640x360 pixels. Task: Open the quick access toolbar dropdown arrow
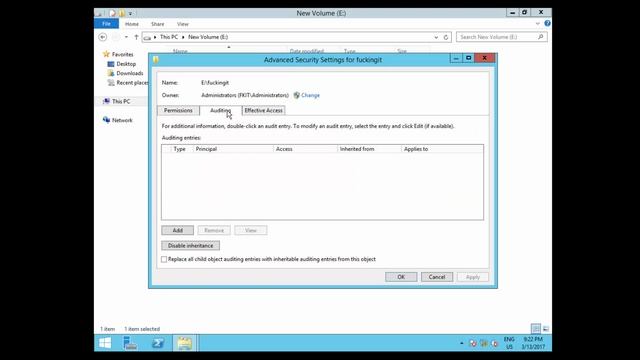tap(130, 13)
